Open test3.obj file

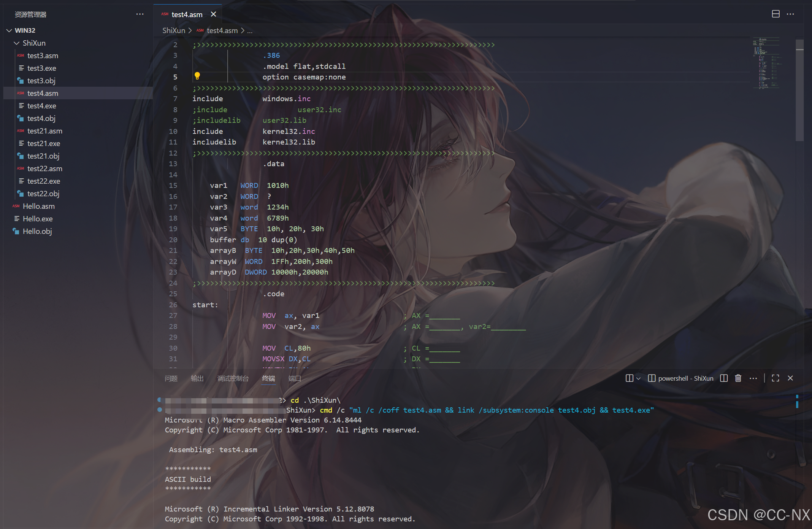tap(78, 81)
